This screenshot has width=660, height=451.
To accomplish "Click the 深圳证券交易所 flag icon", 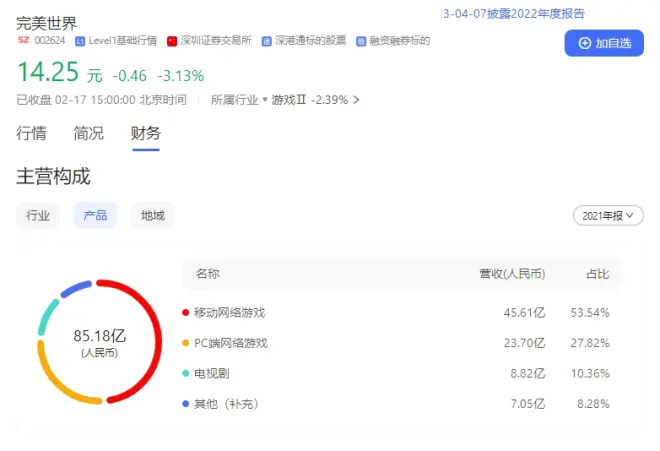I will (172, 41).
